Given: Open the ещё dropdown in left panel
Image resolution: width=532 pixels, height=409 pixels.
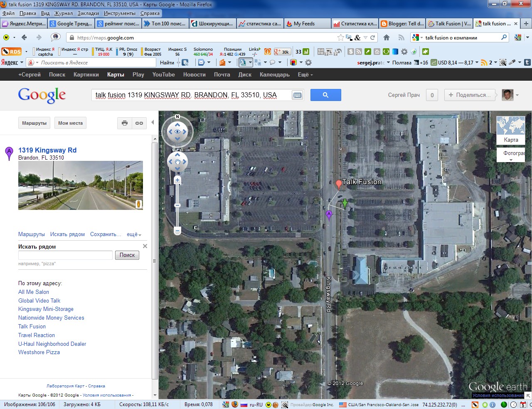Looking at the screenshot, I should click(x=134, y=234).
